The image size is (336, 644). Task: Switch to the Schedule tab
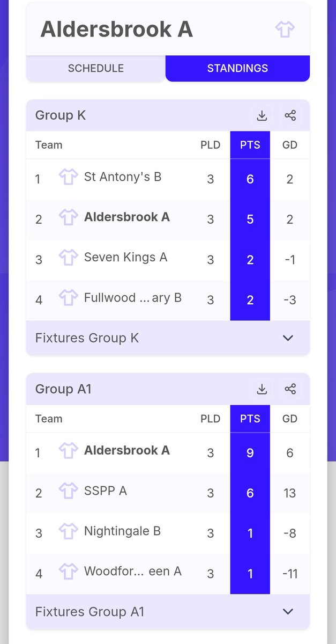tap(96, 68)
